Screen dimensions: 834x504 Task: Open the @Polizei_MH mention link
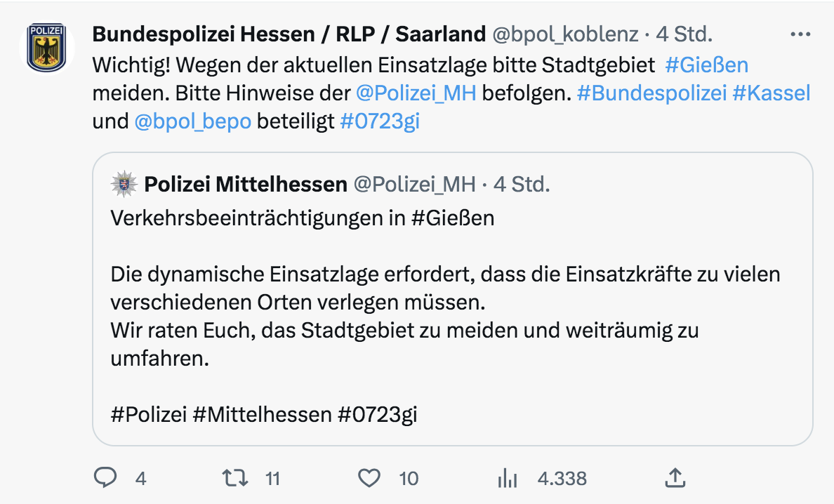[x=416, y=93]
